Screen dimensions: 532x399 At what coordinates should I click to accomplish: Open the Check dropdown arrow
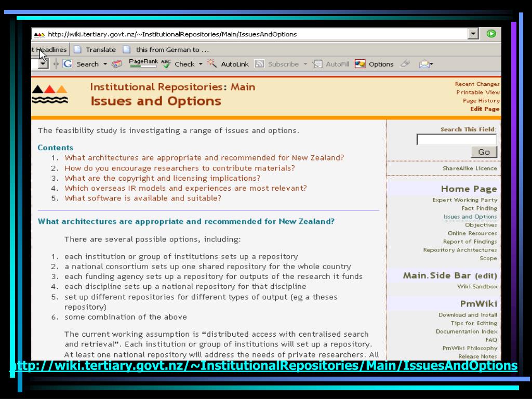[x=201, y=64]
